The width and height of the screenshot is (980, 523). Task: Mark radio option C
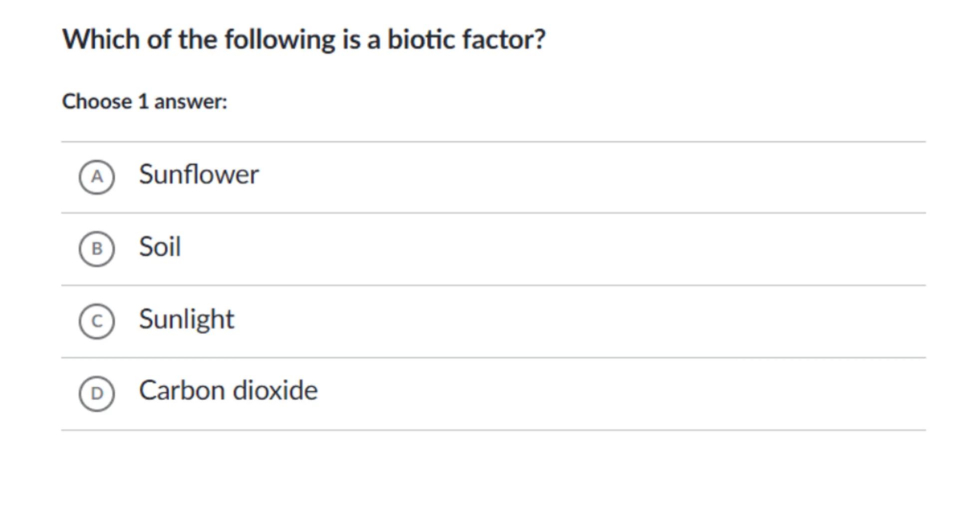pyautogui.click(x=97, y=321)
